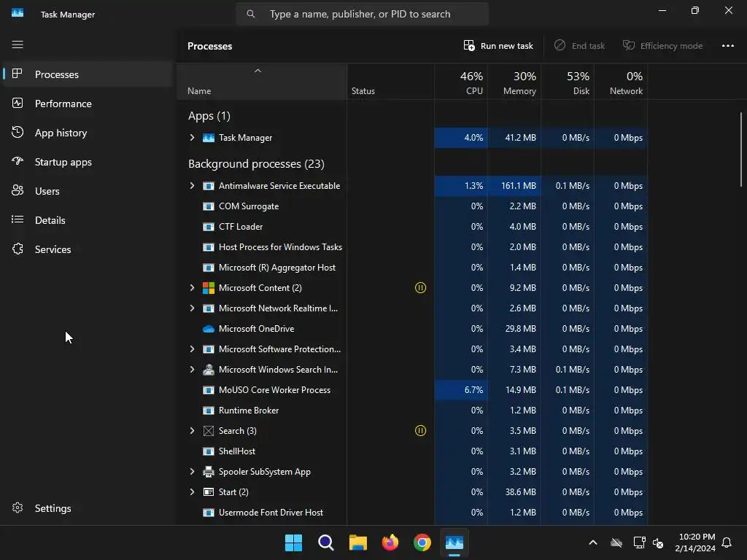Open the Startup apps page
The width and height of the screenshot is (747, 560).
pyautogui.click(x=88, y=162)
